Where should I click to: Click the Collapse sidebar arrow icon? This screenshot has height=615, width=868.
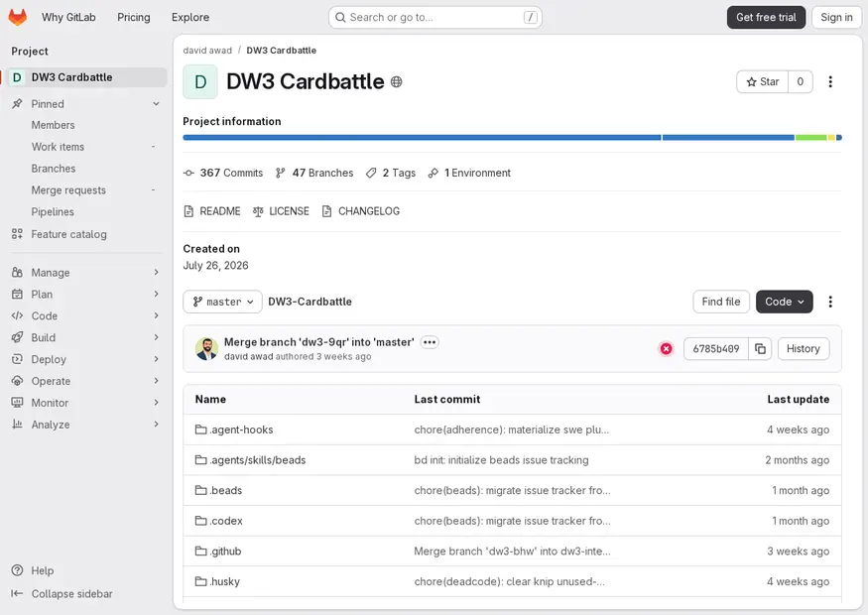[x=17, y=593]
